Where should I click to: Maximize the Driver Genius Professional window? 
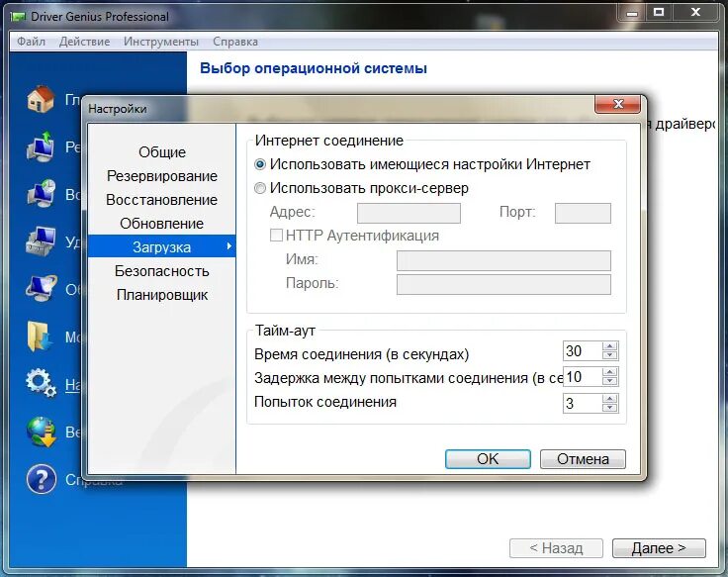[659, 13]
